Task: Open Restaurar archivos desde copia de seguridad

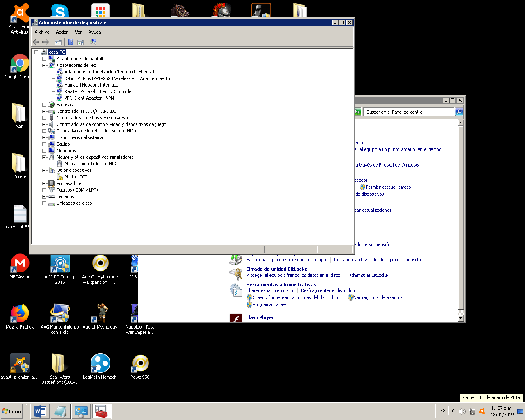Action: (x=378, y=260)
